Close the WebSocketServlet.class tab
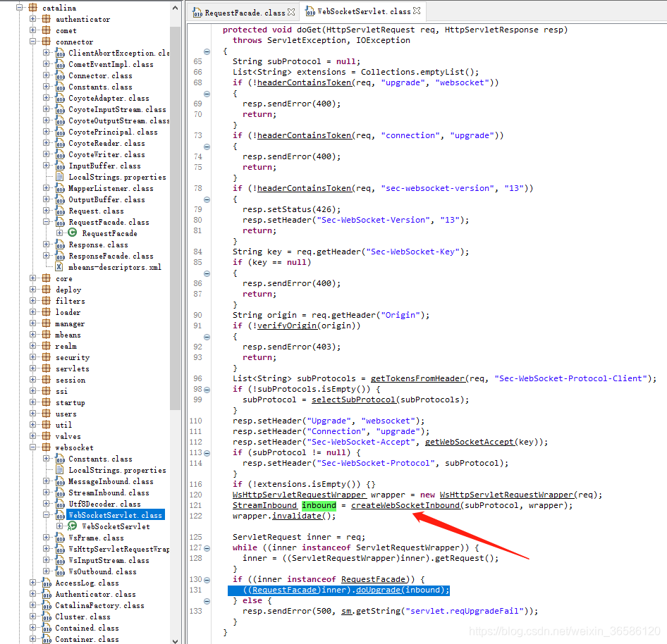667x644 pixels. [x=417, y=11]
